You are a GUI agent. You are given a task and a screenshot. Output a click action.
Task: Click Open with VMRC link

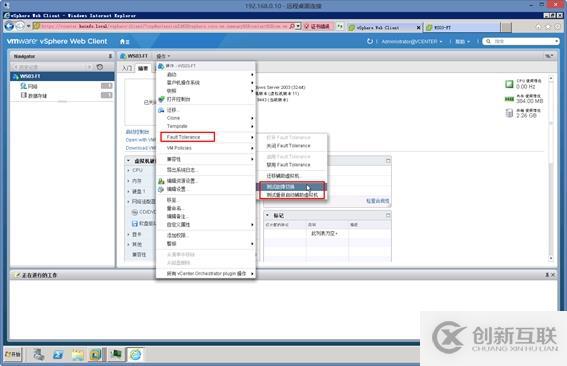coord(141,140)
